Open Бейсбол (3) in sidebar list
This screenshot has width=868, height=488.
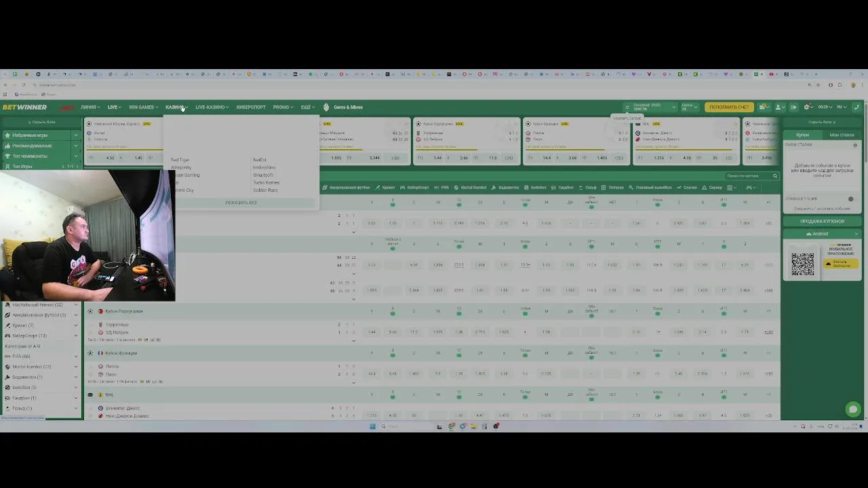click(x=41, y=388)
